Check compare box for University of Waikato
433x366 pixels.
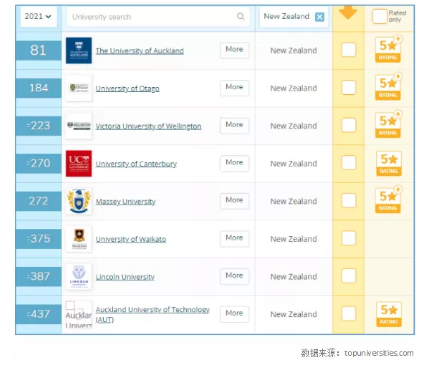coord(349,238)
